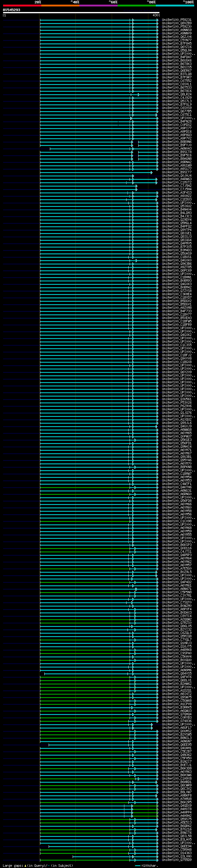Select hit label UniRef100_B4N404

coord(177,210)
